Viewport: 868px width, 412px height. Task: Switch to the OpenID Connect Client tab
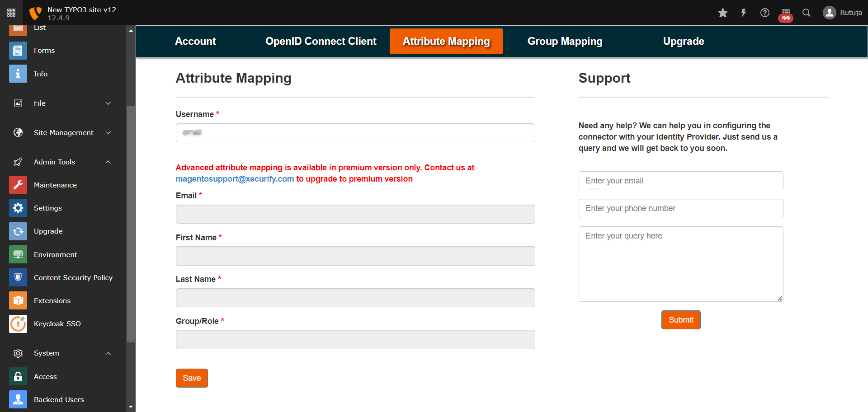[x=321, y=42]
